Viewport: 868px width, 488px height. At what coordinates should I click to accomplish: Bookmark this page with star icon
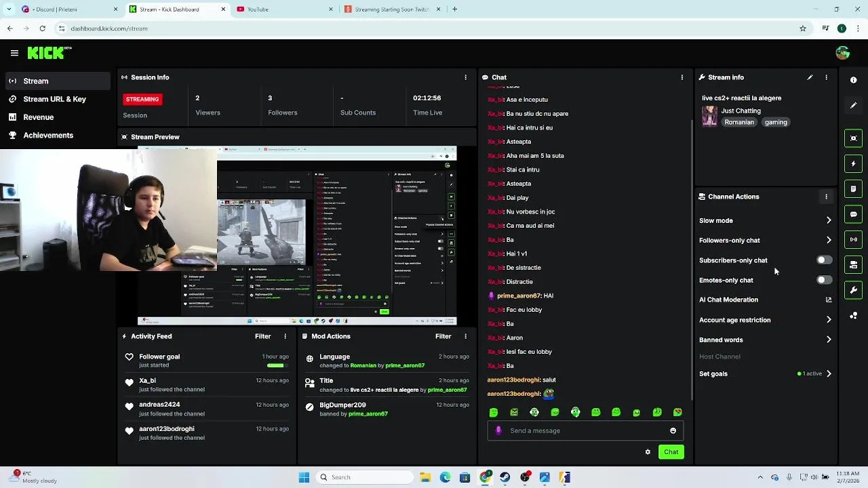point(803,28)
